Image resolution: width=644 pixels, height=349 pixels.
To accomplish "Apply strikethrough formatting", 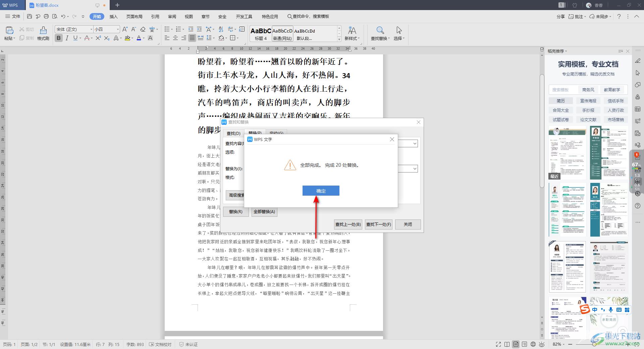I will point(87,38).
